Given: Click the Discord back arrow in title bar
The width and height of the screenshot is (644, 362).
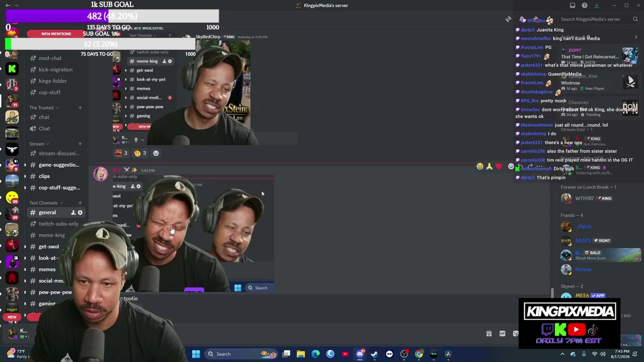Looking at the screenshot, I should click(8, 6).
